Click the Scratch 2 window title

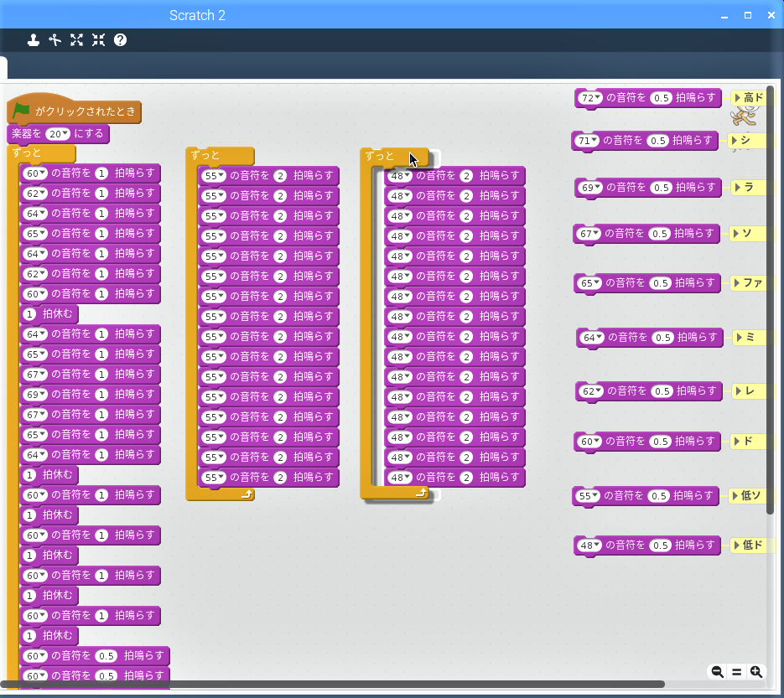click(198, 15)
